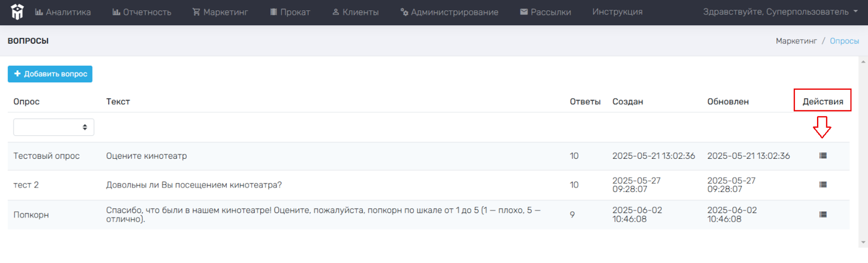The image size is (868, 263).
Task: Click the Создан column header
Action: pyautogui.click(x=628, y=102)
